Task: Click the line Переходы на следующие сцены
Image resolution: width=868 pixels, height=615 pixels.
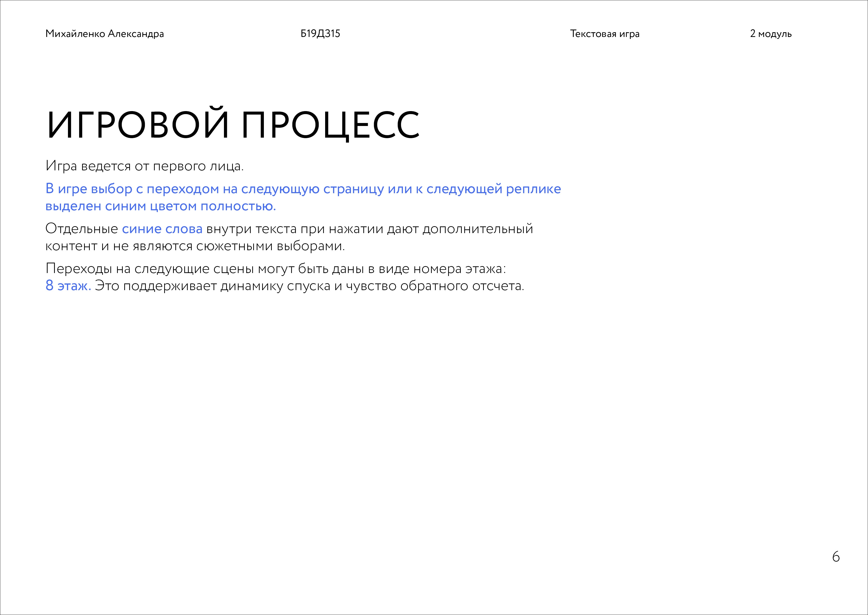Action: point(276,269)
